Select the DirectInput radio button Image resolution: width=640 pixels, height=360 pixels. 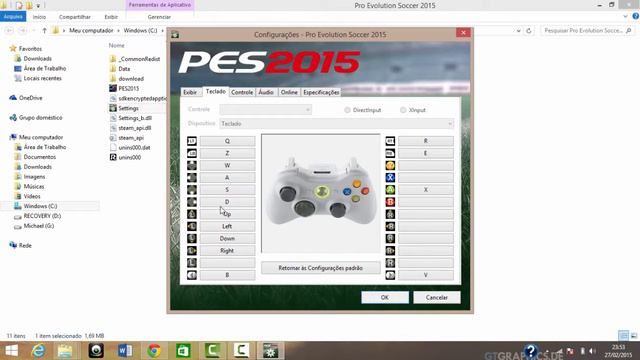point(347,110)
